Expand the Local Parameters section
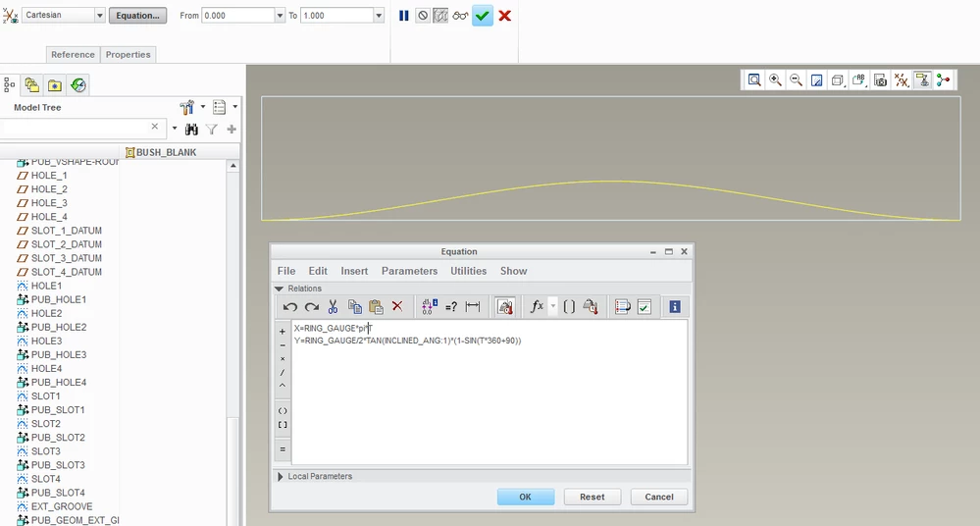The height and width of the screenshot is (526, 980). click(x=280, y=477)
